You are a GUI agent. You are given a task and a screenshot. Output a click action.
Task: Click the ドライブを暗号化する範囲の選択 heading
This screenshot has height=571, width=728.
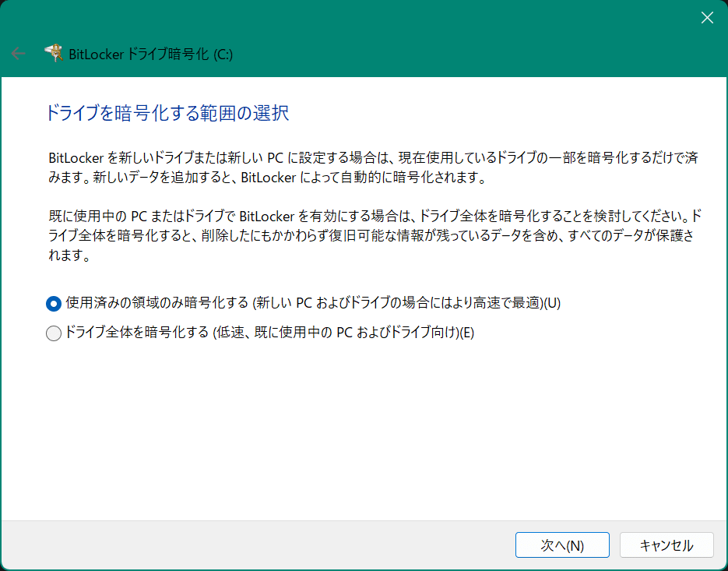168,114
